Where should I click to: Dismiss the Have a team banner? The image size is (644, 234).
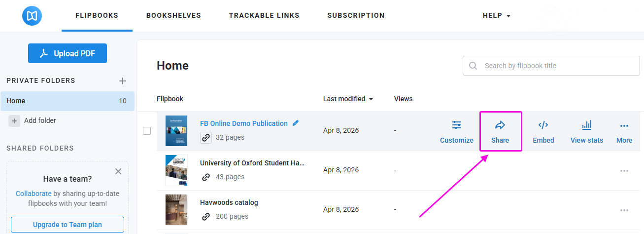point(118,171)
